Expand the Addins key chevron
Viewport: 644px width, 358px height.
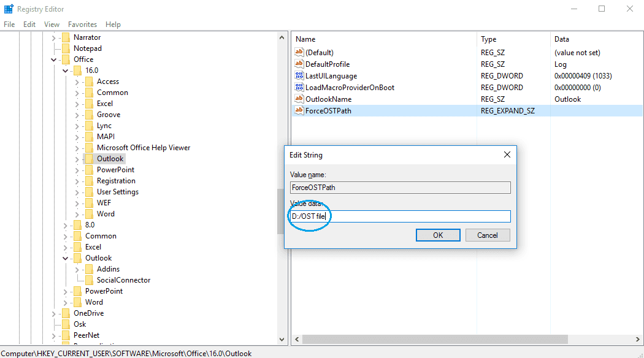(77, 269)
